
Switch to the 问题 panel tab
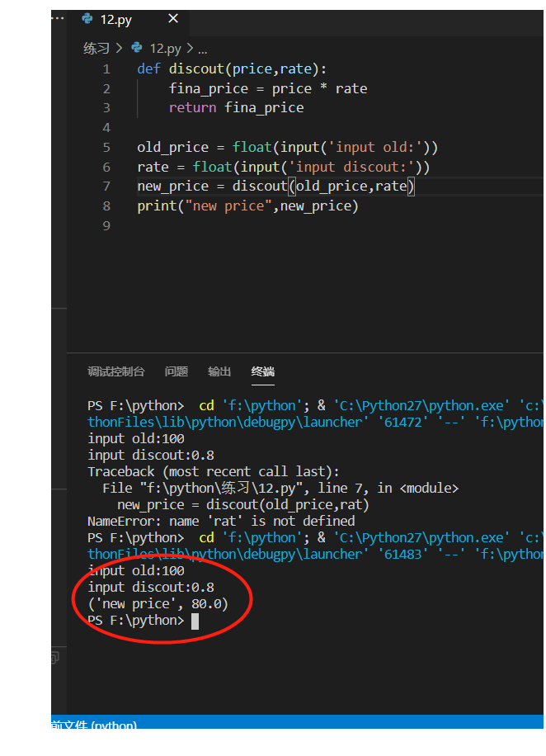[x=176, y=371]
